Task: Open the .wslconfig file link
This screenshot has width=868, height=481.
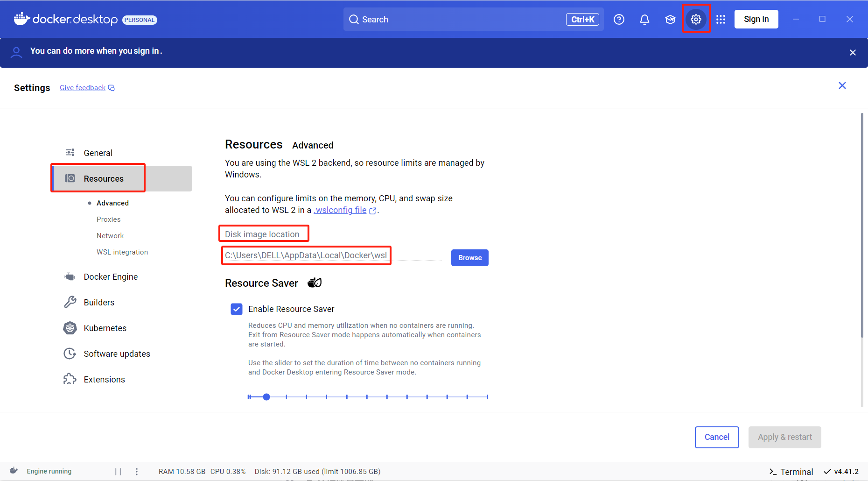Action: pyautogui.click(x=340, y=210)
